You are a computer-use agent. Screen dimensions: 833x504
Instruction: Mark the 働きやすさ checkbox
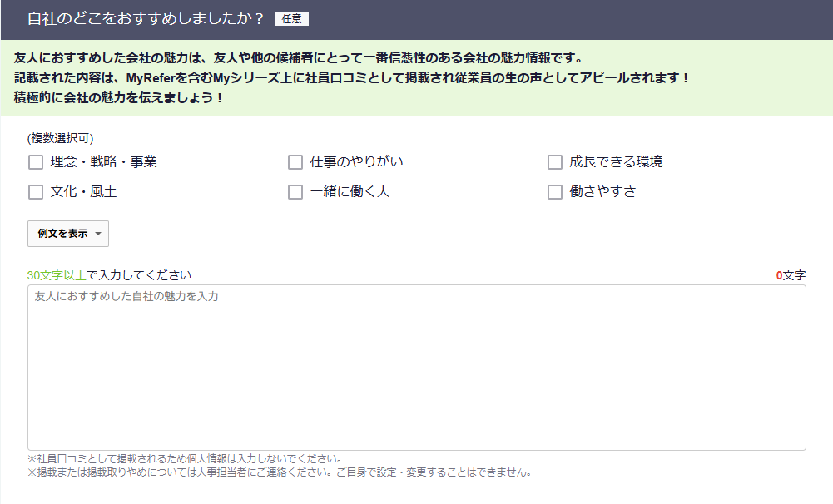coord(555,192)
